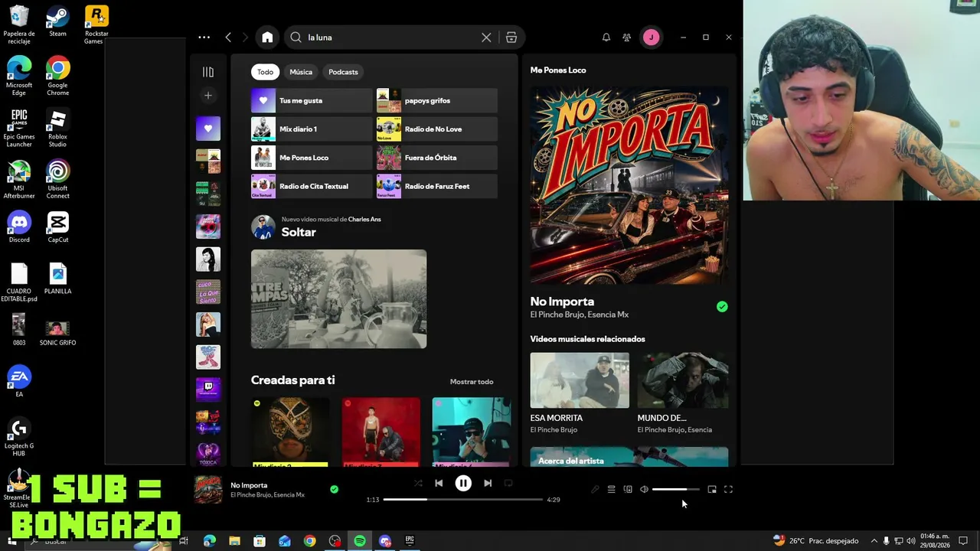Image resolution: width=980 pixels, height=551 pixels.
Task: Enter full screen mode in Spotify
Action: [728, 489]
